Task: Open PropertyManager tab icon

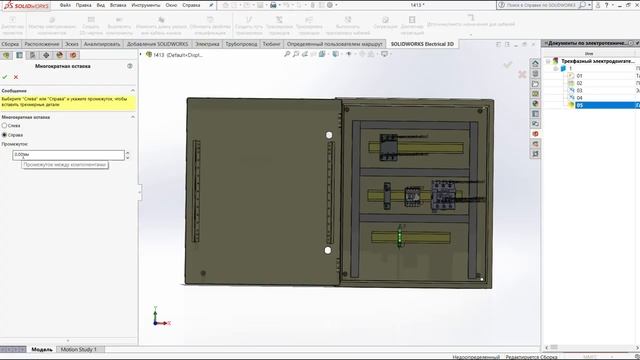Action: 19,55
